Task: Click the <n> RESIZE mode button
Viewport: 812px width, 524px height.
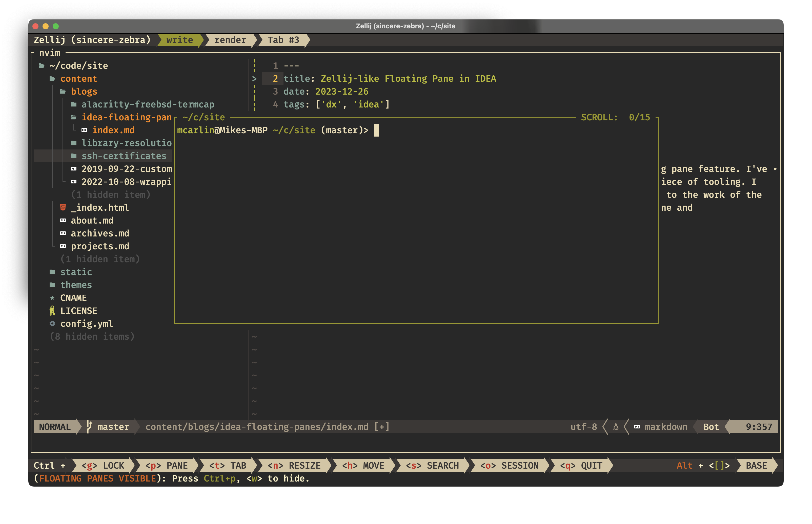Action: [x=294, y=466]
